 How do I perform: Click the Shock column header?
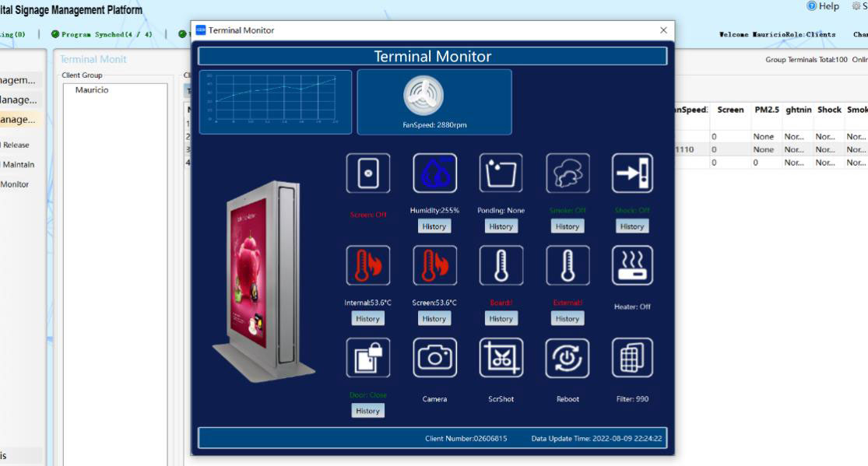(x=829, y=110)
